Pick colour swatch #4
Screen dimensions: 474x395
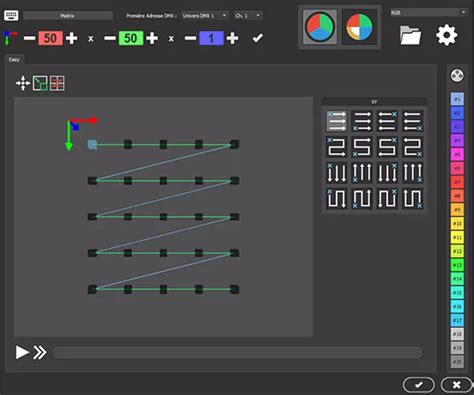[457, 140]
